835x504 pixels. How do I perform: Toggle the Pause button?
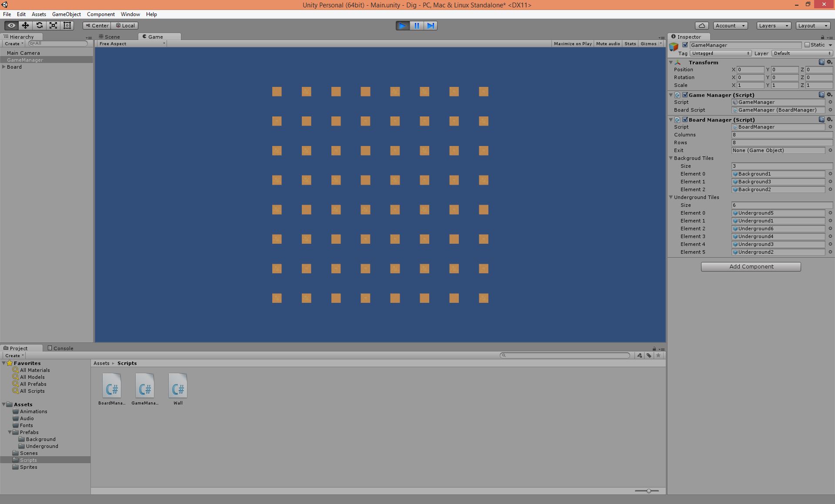tap(417, 26)
